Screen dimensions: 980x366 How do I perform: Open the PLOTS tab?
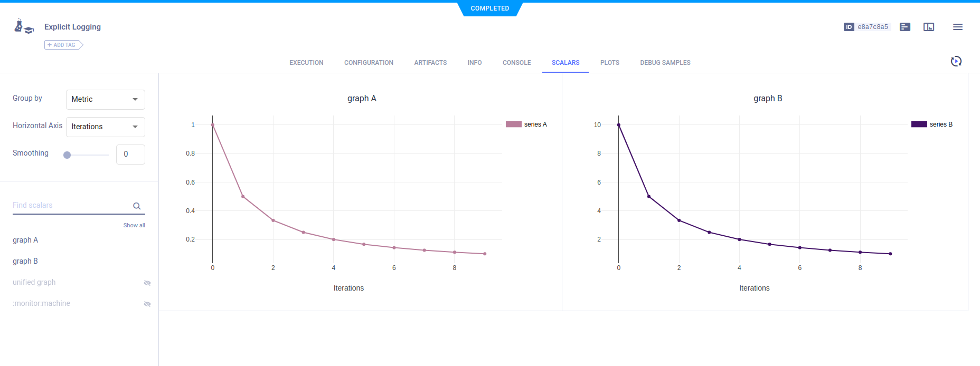(610, 63)
